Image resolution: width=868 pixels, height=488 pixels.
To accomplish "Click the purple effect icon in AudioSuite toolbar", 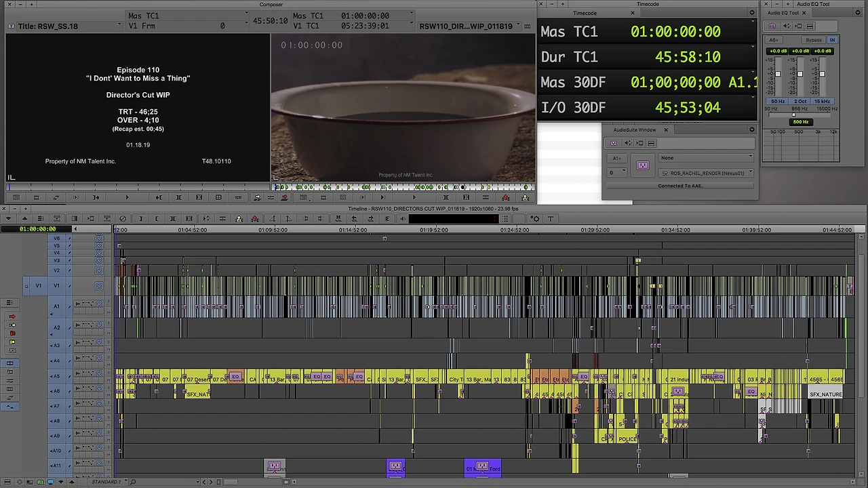I will pos(614,143).
